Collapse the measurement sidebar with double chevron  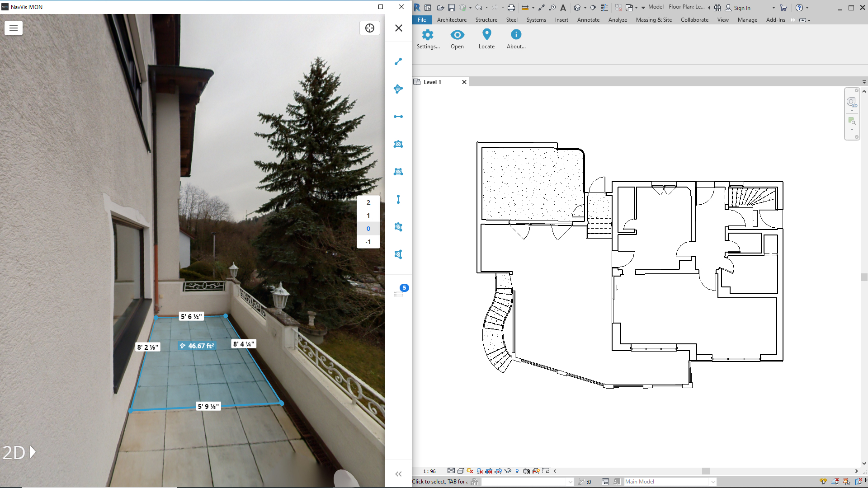(x=398, y=474)
